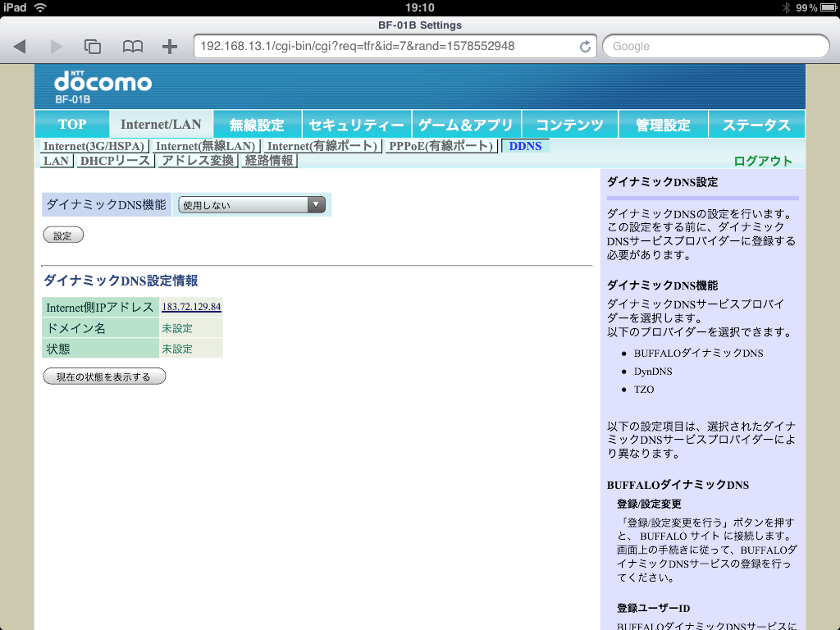Open the 183.72.129.84 IP address link
This screenshot has width=840, height=630.
pyautogui.click(x=191, y=307)
